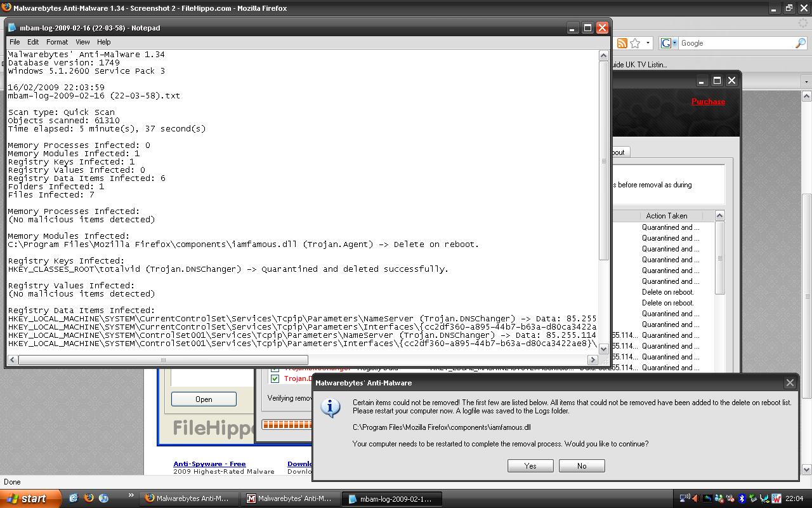Launch Firefox from the quick launch bar
This screenshot has width=812, height=508.
tap(89, 498)
